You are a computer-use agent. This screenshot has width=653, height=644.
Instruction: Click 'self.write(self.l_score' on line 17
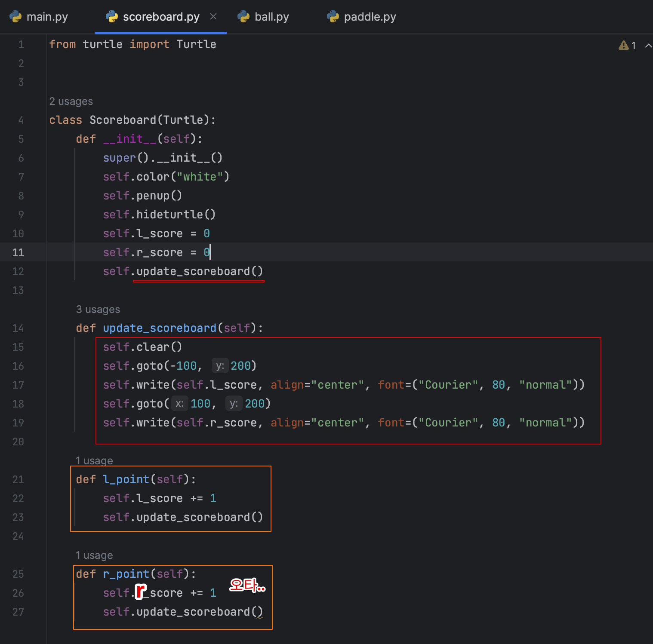pos(180,385)
